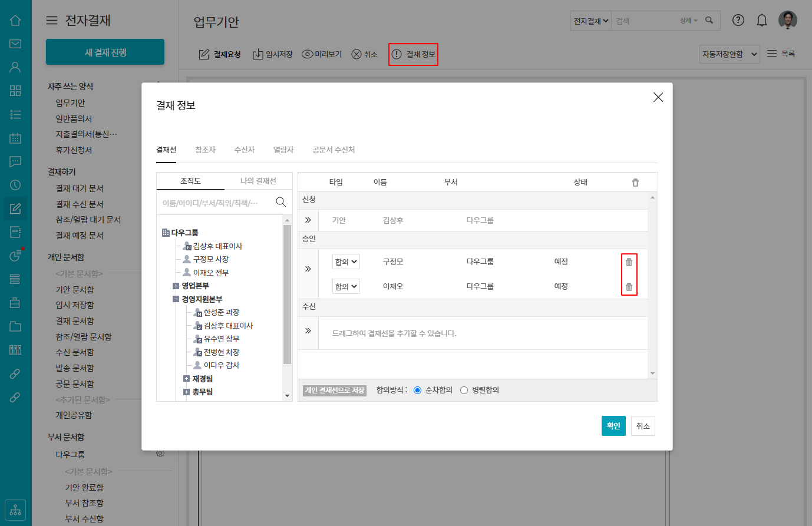Switch to 나의 결재선 tab

coord(258,181)
